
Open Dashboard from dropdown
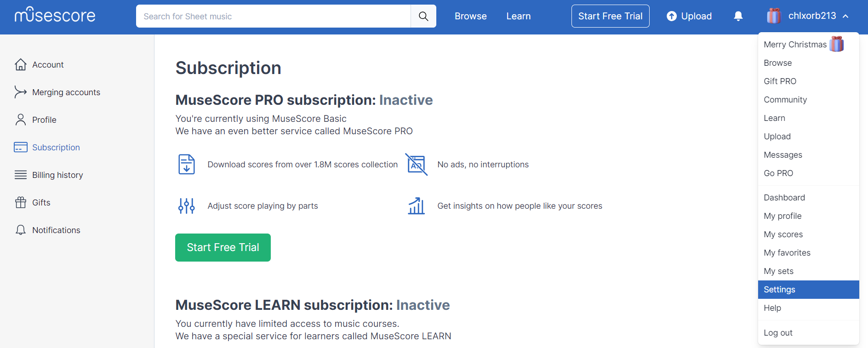809,197
